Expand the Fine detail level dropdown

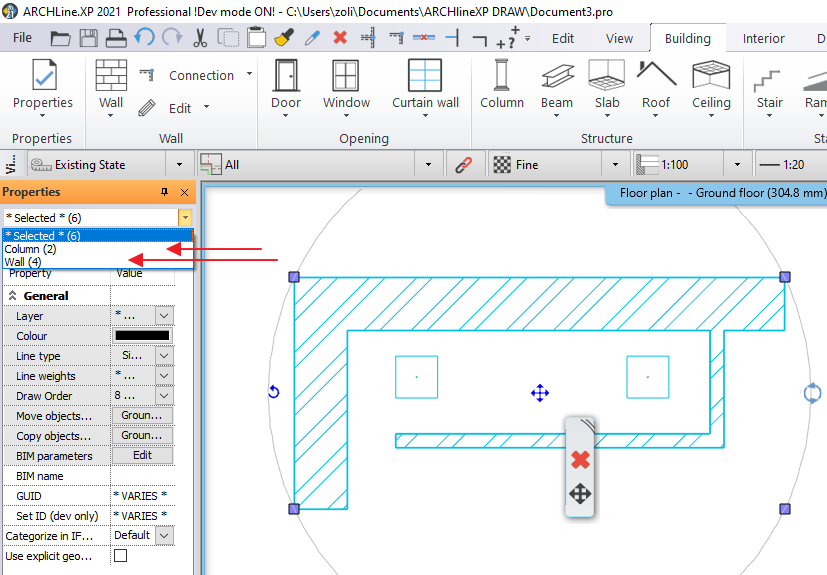pyautogui.click(x=615, y=165)
